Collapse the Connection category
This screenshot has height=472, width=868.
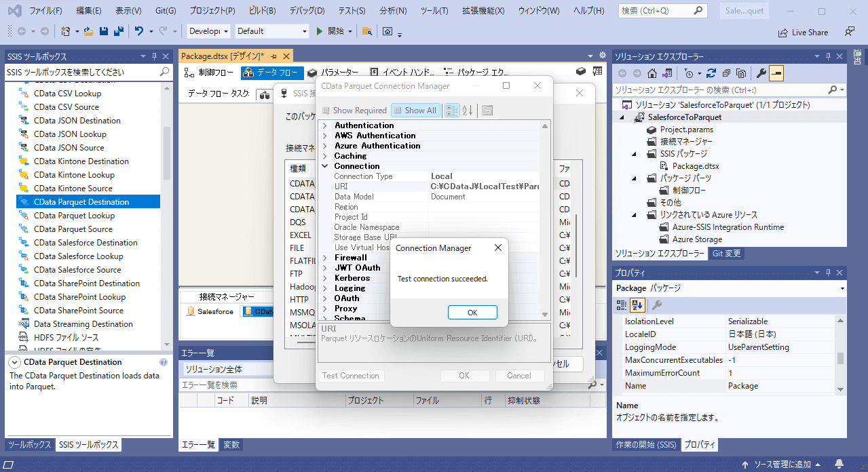click(325, 166)
